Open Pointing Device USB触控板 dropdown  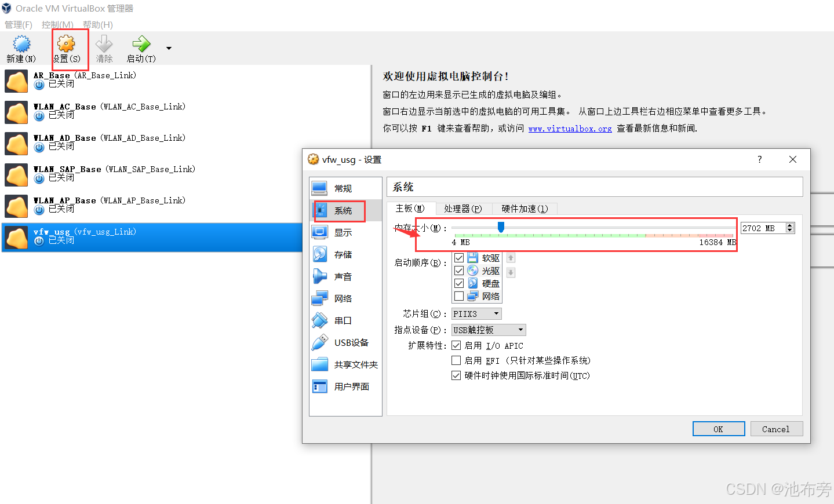coord(489,330)
